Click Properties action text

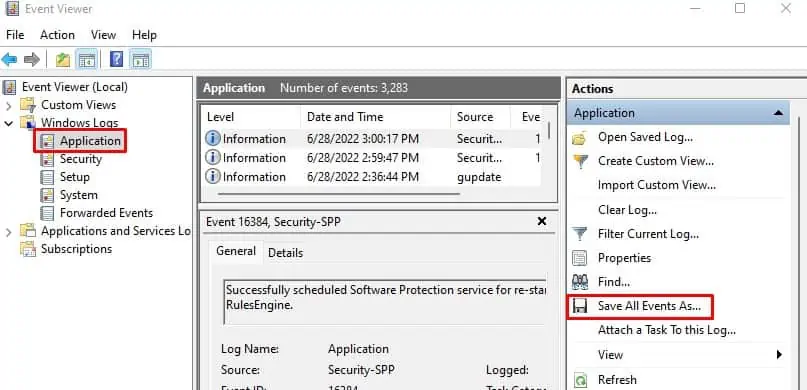(624, 258)
